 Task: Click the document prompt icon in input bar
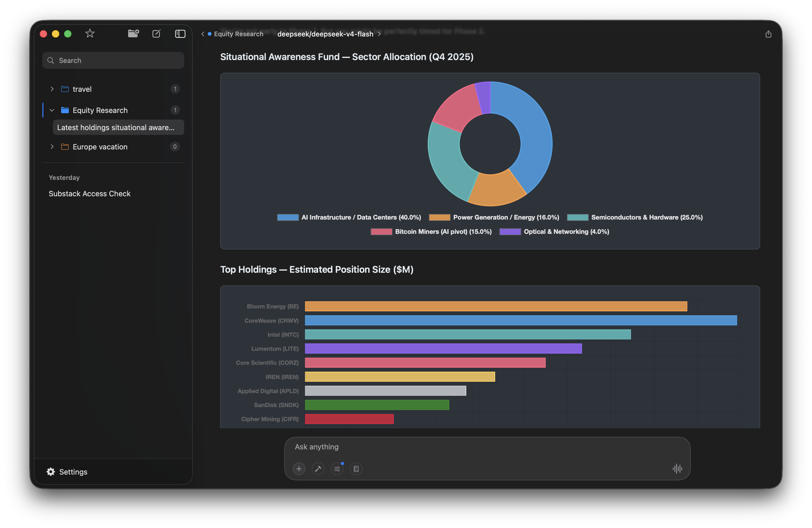(x=356, y=469)
